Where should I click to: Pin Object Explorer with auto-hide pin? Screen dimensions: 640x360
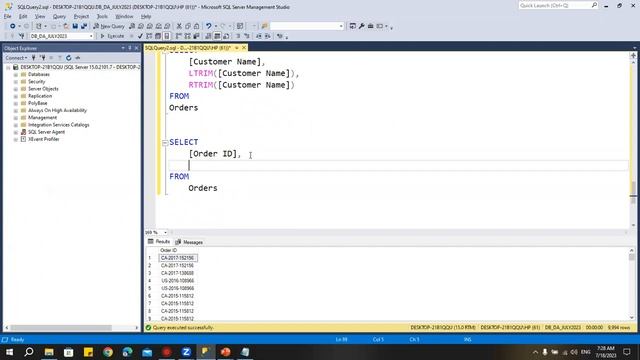[x=130, y=48]
